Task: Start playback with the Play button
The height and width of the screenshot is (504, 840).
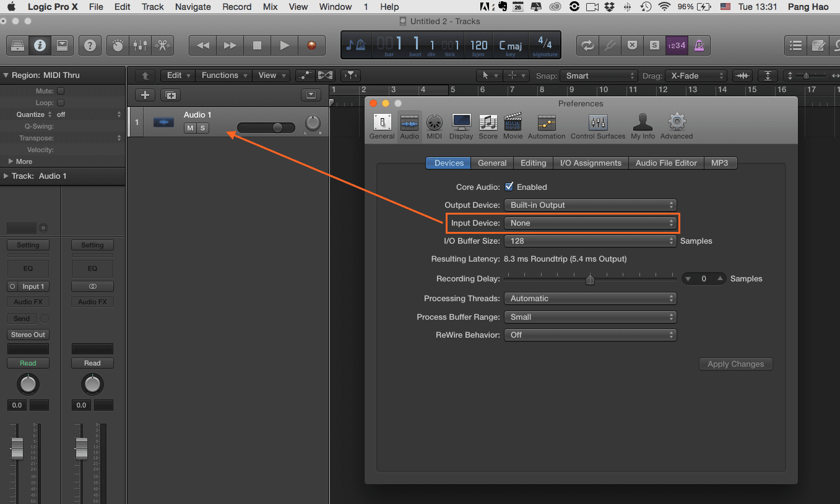Action: pos(284,45)
